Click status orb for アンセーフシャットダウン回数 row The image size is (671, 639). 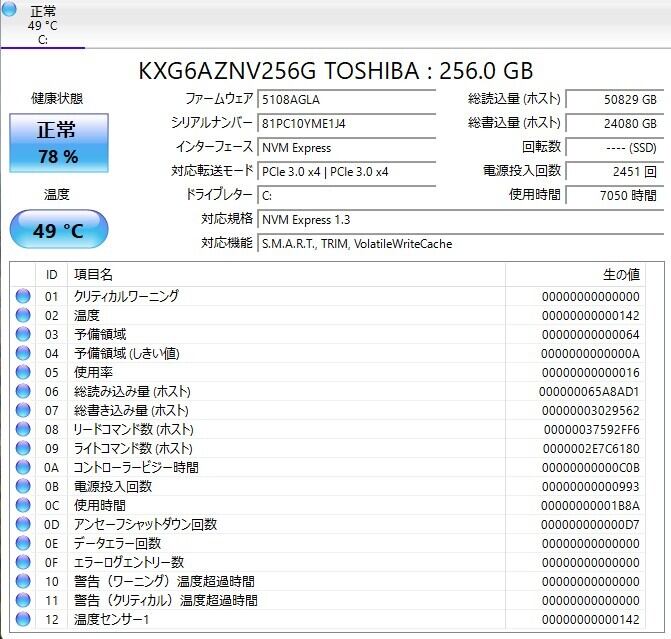tap(23, 524)
